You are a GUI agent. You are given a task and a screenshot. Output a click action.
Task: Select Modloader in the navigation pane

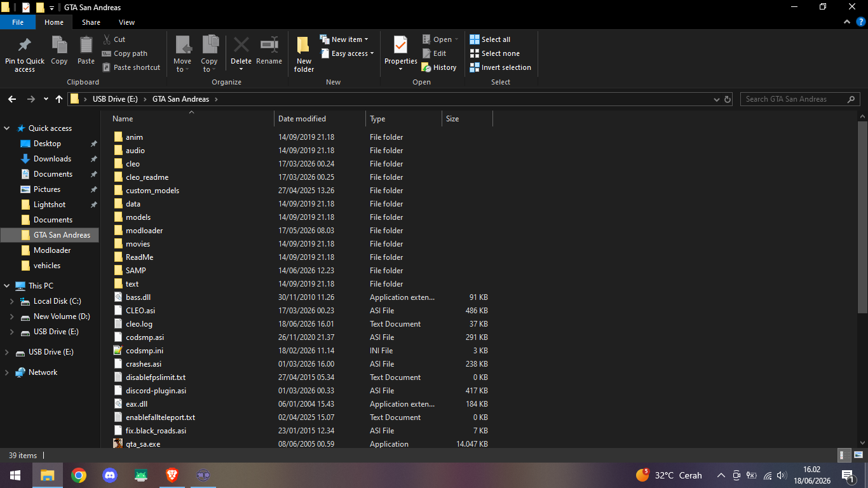tap(52, 250)
